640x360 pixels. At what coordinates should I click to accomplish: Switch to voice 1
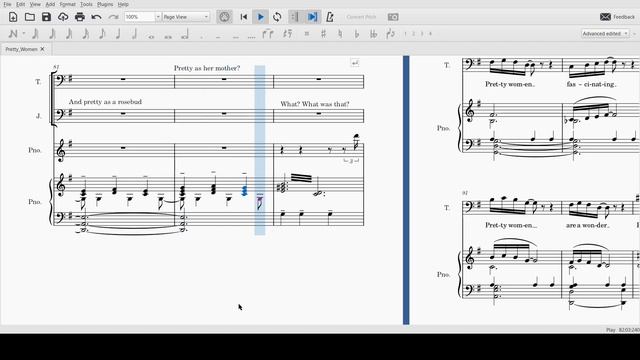[405, 34]
